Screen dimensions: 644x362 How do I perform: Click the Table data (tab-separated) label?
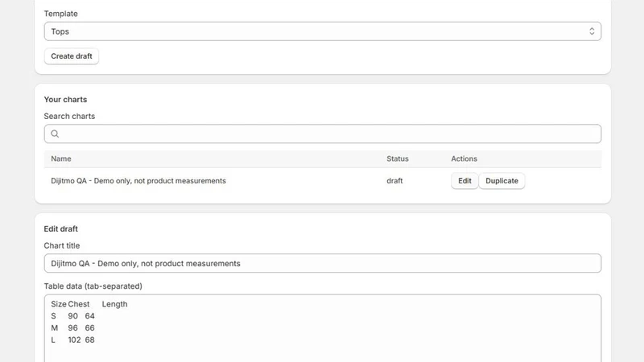pos(93,286)
